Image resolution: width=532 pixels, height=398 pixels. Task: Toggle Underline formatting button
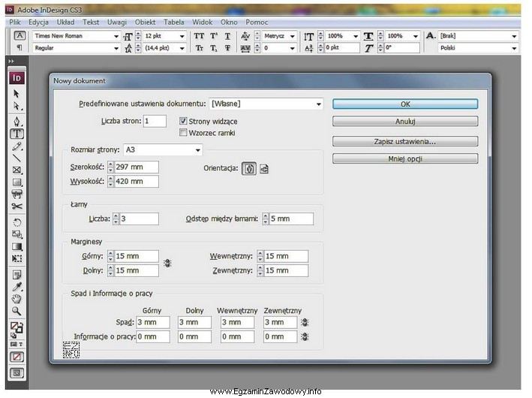pos(227,36)
